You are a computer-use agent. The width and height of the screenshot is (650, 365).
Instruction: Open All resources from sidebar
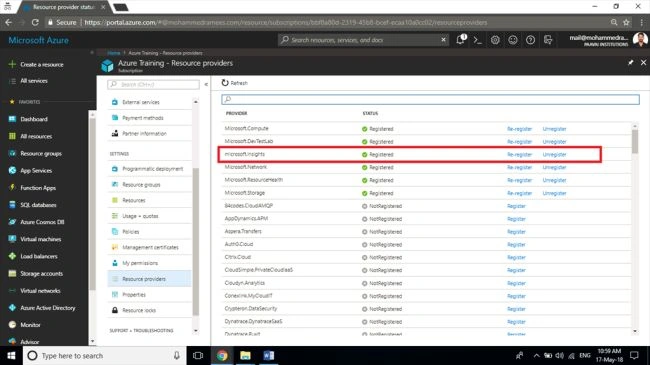36,136
